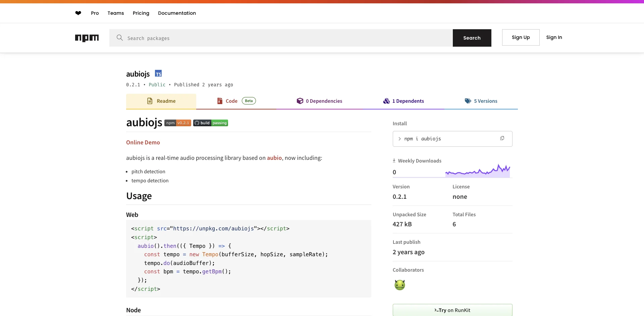Click the TypeScript TS badge icon
The image size is (644, 316).
point(158,74)
